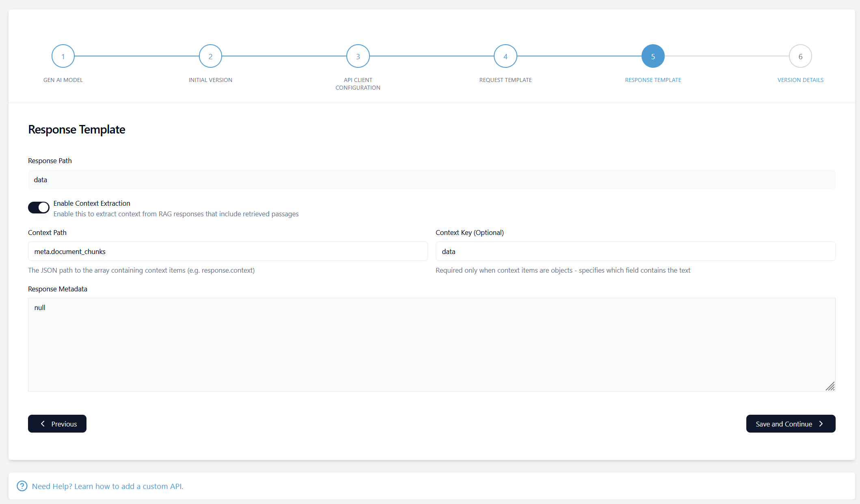The width and height of the screenshot is (860, 504).
Task: Click the active step 5 circle
Action: tap(653, 56)
